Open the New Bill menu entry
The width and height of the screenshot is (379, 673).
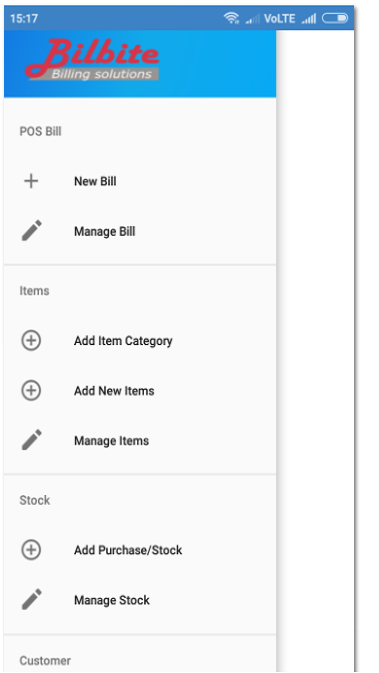140,182
